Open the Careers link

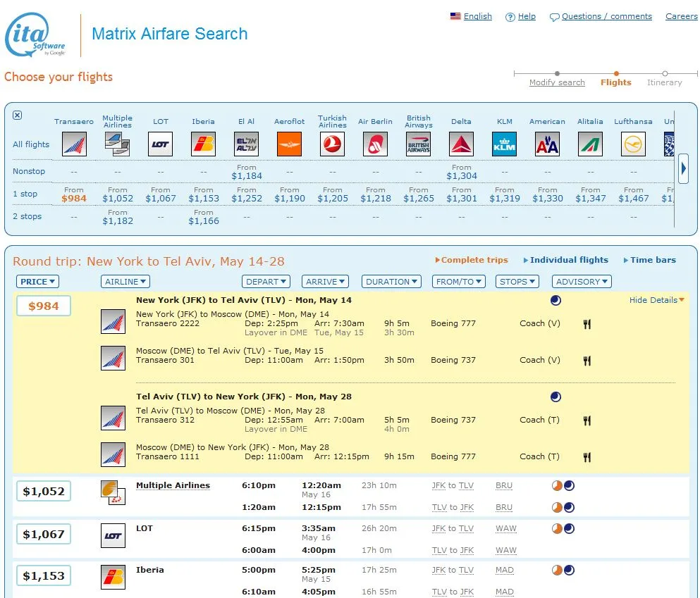(681, 16)
